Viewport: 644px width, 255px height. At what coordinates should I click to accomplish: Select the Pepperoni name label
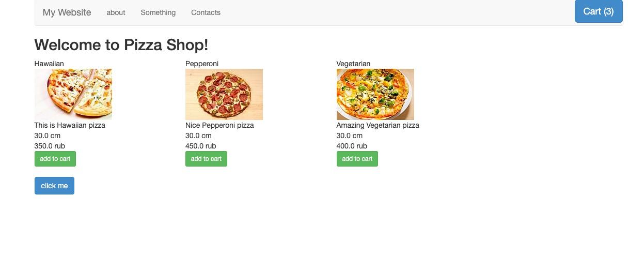[202, 64]
